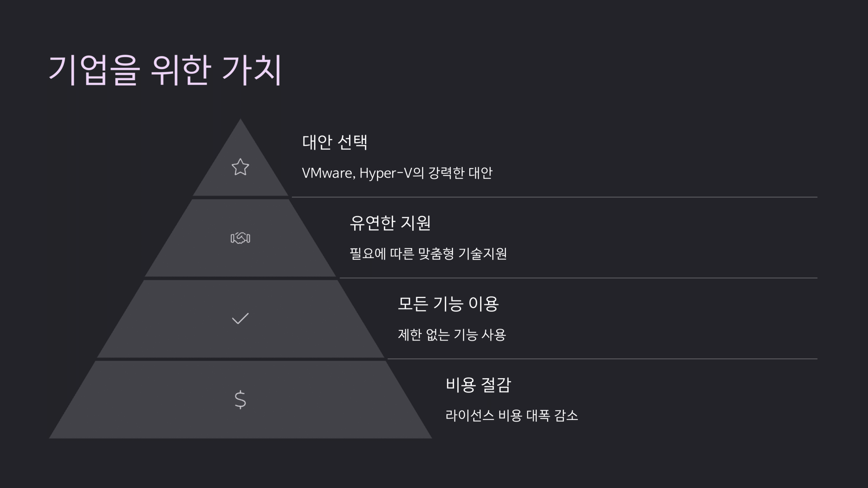Click the slide title 기업을 위한 가치
The height and width of the screenshot is (488, 868).
coord(165,70)
